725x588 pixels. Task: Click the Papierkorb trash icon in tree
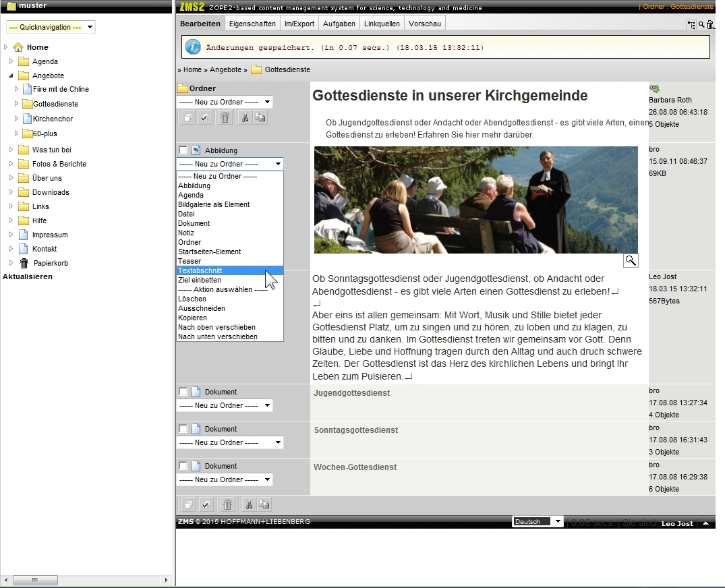click(x=24, y=263)
